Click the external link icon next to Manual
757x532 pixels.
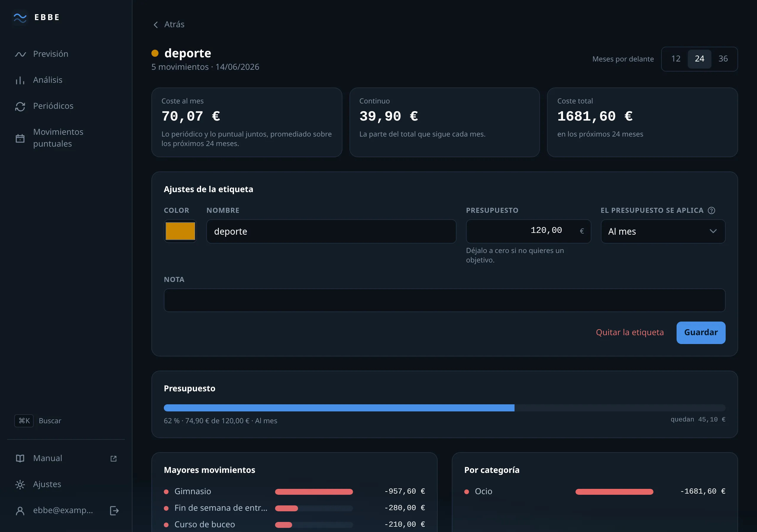coord(114,458)
